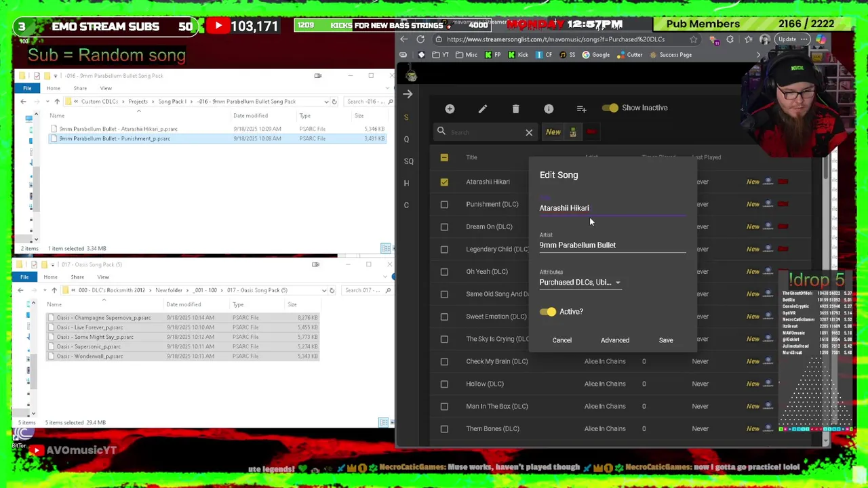Open the 'Home' tab in Oasis explorer
The width and height of the screenshot is (868, 488).
pyautogui.click(x=50, y=277)
